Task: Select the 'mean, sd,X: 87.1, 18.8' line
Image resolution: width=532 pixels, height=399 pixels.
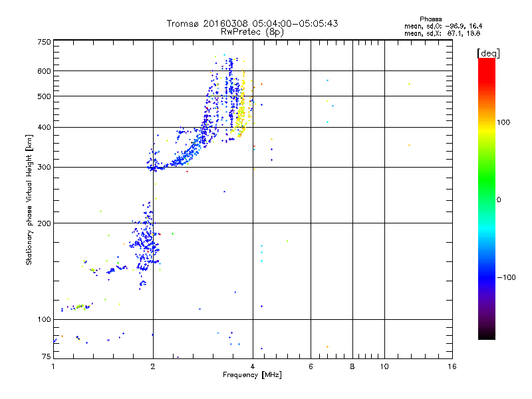Action: pyautogui.click(x=442, y=33)
